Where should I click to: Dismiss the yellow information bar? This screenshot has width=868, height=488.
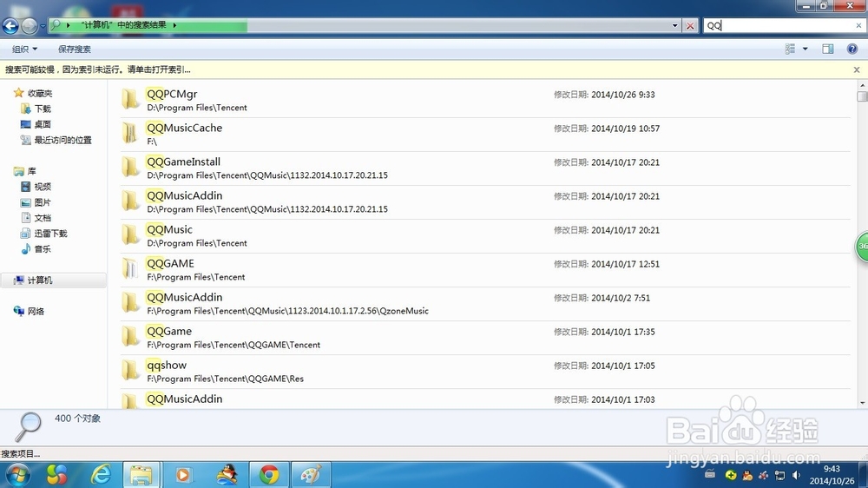click(857, 69)
